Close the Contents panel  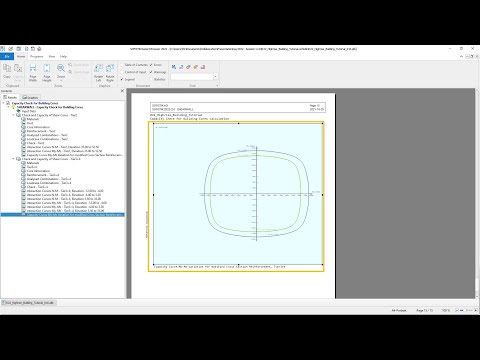[122, 91]
